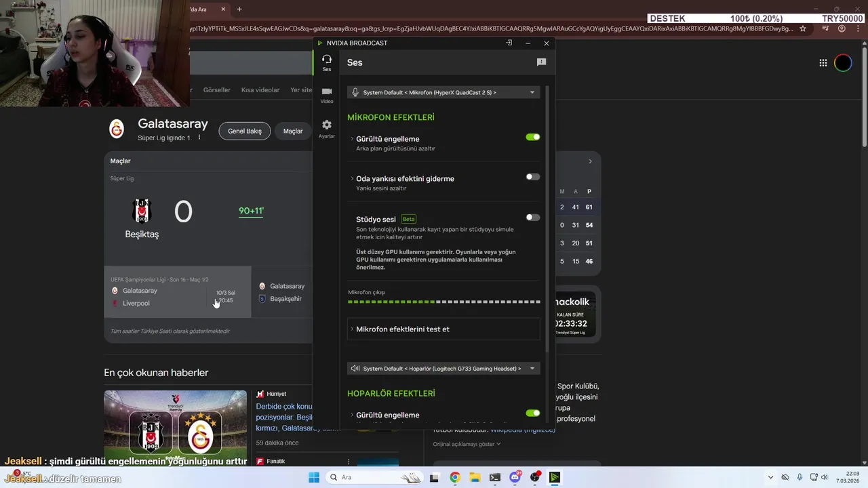Enable Oda yankısı efektini giderme toggle

pyautogui.click(x=533, y=177)
